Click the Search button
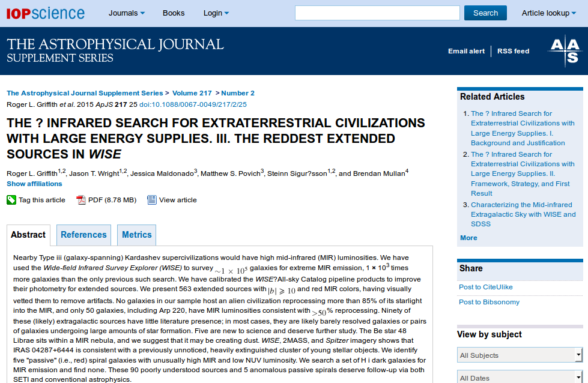 (485, 13)
